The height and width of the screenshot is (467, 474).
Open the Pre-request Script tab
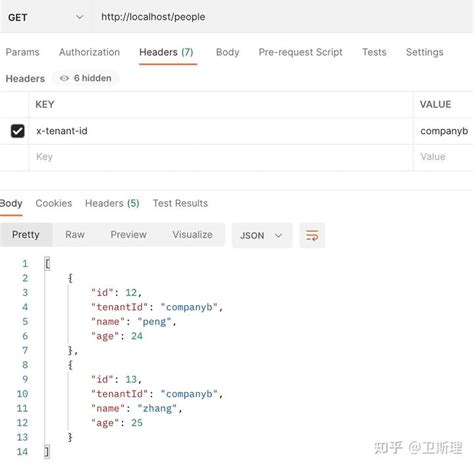300,52
